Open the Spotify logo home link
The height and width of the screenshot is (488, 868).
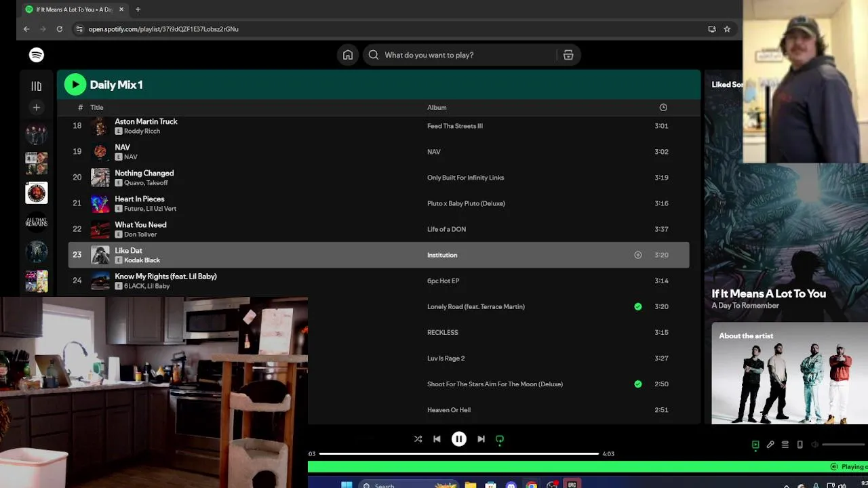point(37,55)
